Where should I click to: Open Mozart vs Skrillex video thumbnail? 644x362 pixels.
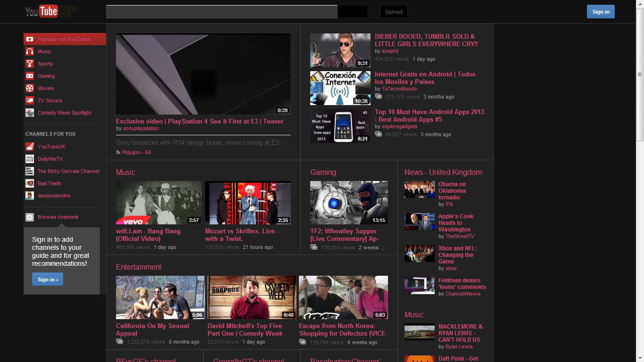(248, 203)
